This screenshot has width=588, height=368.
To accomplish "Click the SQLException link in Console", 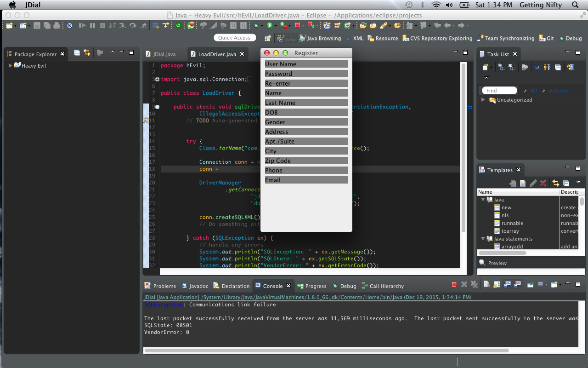I will (164, 305).
